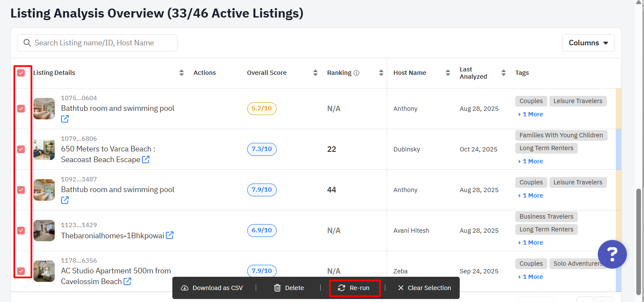644x302 pixels.
Task: Open external link for AC Studio Apartment listing
Action: coord(127,281)
